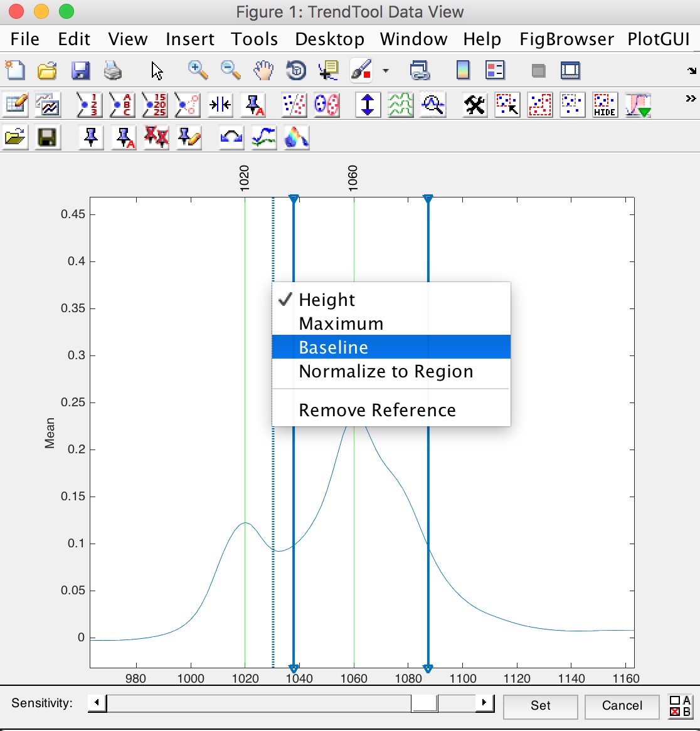
Task: Select the Pan hand tool
Action: coord(263,71)
